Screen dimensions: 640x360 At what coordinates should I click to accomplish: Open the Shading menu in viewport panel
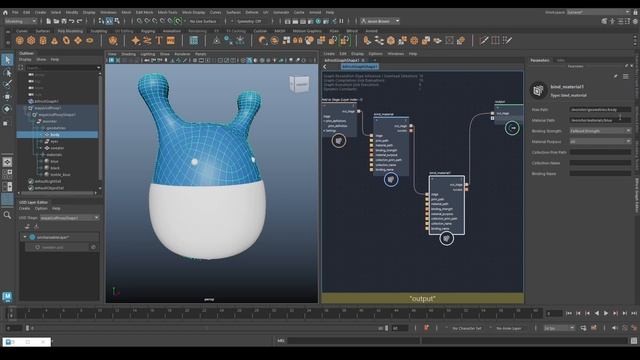[128, 54]
